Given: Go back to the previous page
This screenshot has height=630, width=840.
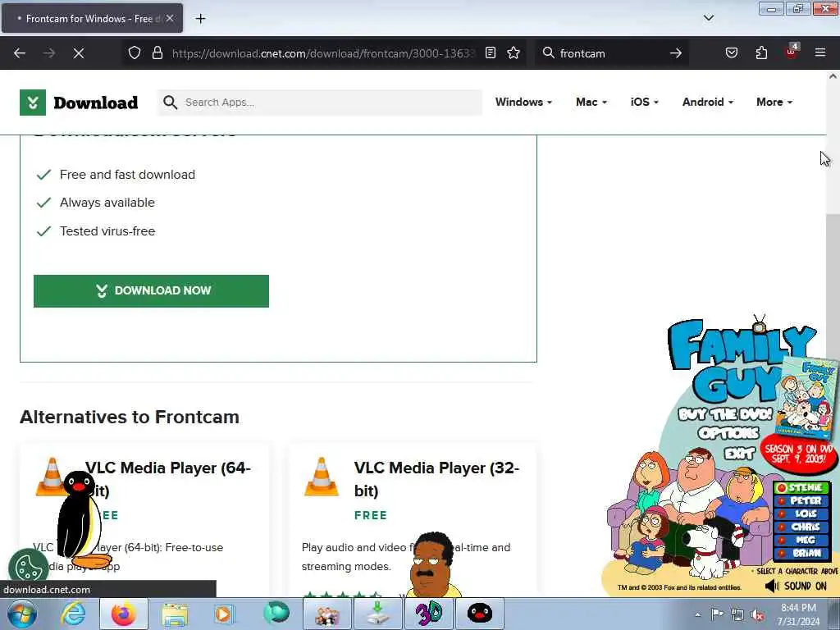Looking at the screenshot, I should [20, 53].
